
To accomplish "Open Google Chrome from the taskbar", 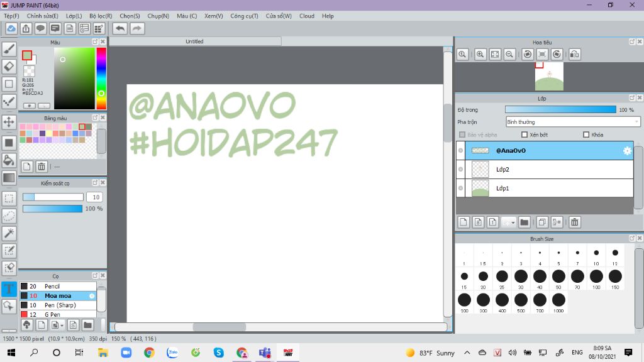I will [x=149, y=353].
